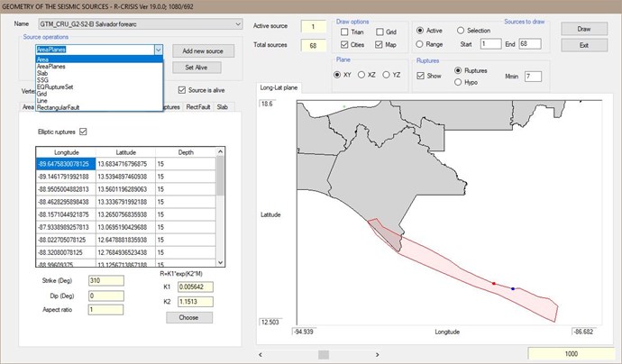The height and width of the screenshot is (364, 622).
Task: Click the Choose button
Action: point(189,318)
